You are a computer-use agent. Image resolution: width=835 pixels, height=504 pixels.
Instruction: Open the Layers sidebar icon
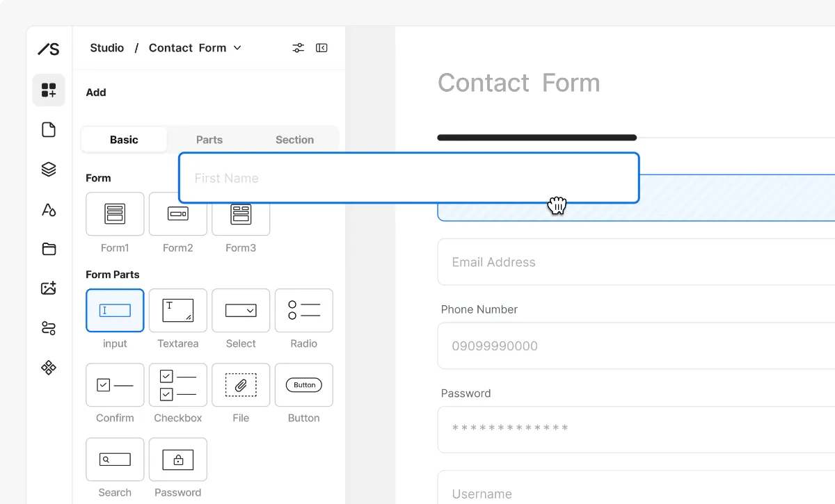pyautogui.click(x=49, y=170)
